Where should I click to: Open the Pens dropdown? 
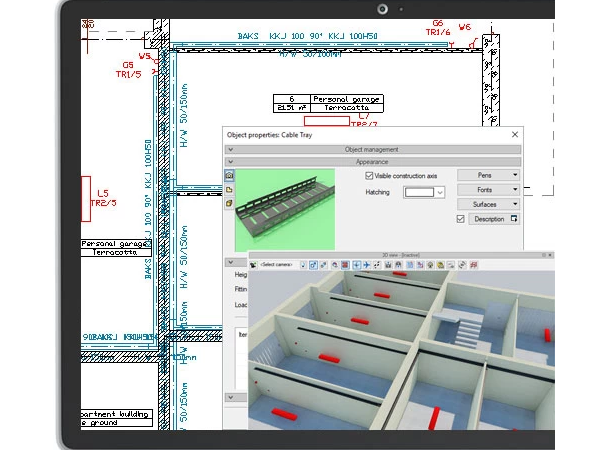(488, 175)
